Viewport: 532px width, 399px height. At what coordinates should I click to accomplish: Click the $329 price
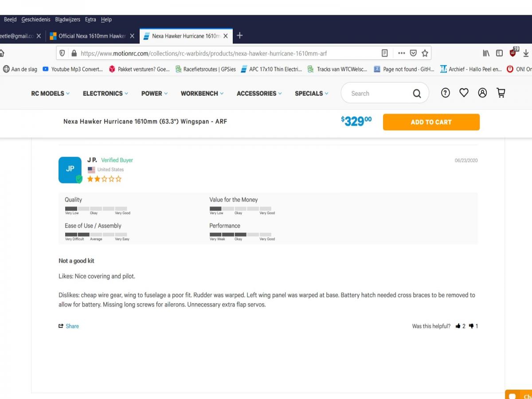click(x=356, y=121)
